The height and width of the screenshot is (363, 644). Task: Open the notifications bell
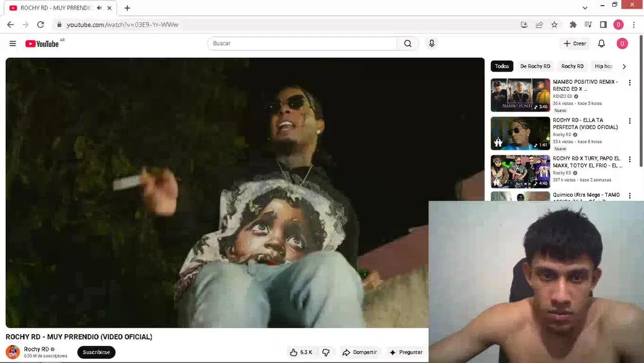601,44
